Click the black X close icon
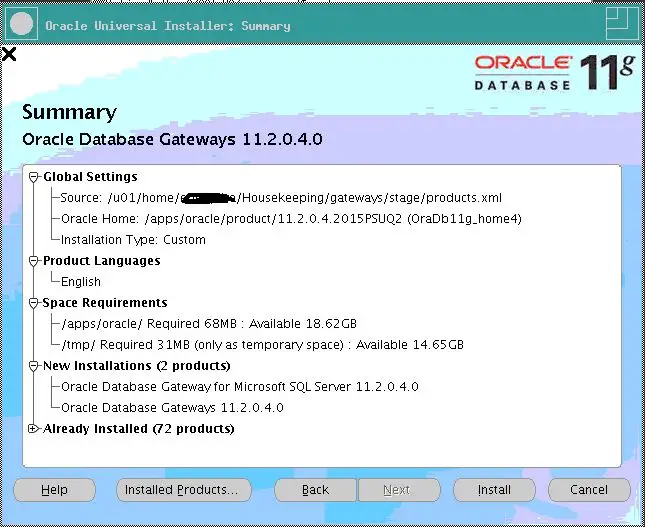 click(9, 54)
